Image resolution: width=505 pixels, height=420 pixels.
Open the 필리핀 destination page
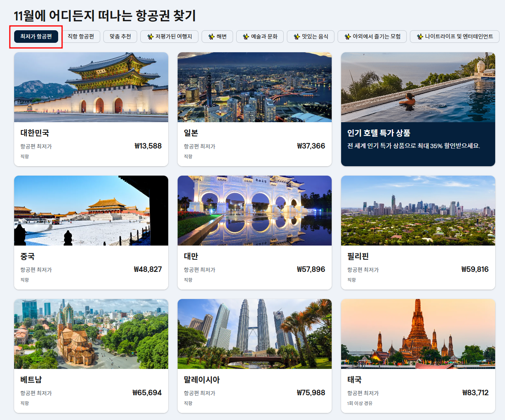[x=418, y=232]
